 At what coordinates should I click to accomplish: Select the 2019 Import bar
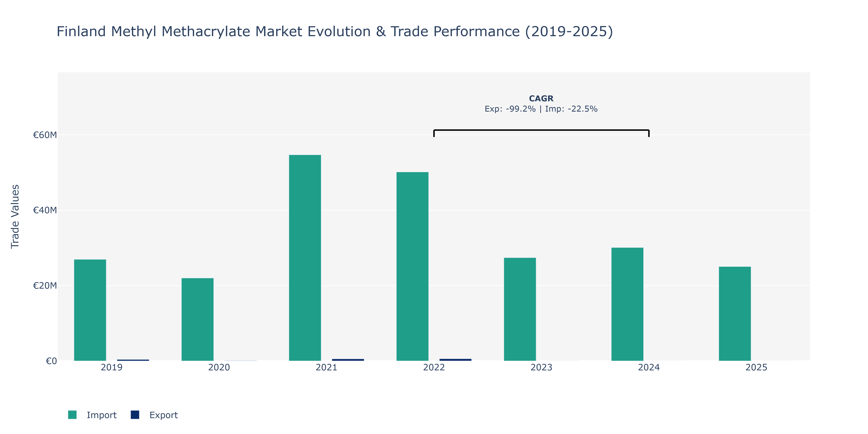coord(90,310)
